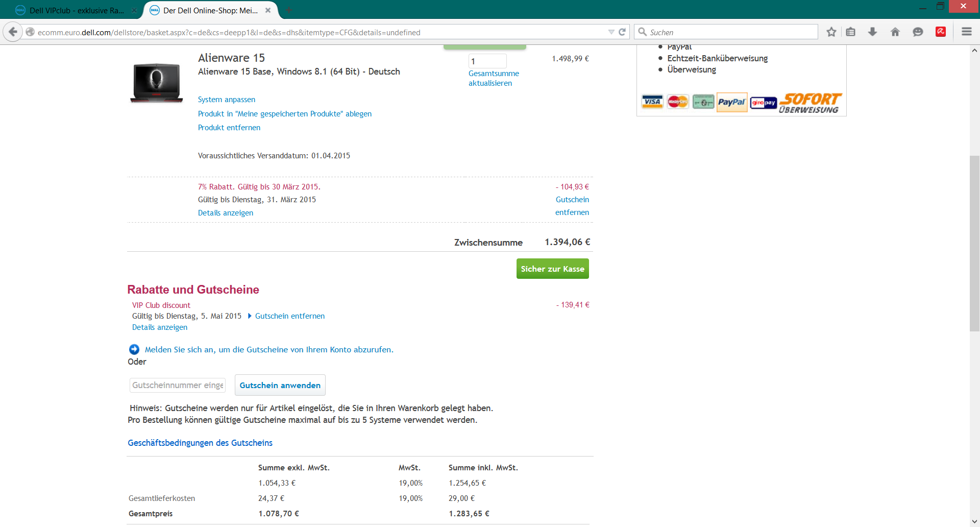Bookmark this page with the star icon

(831, 32)
